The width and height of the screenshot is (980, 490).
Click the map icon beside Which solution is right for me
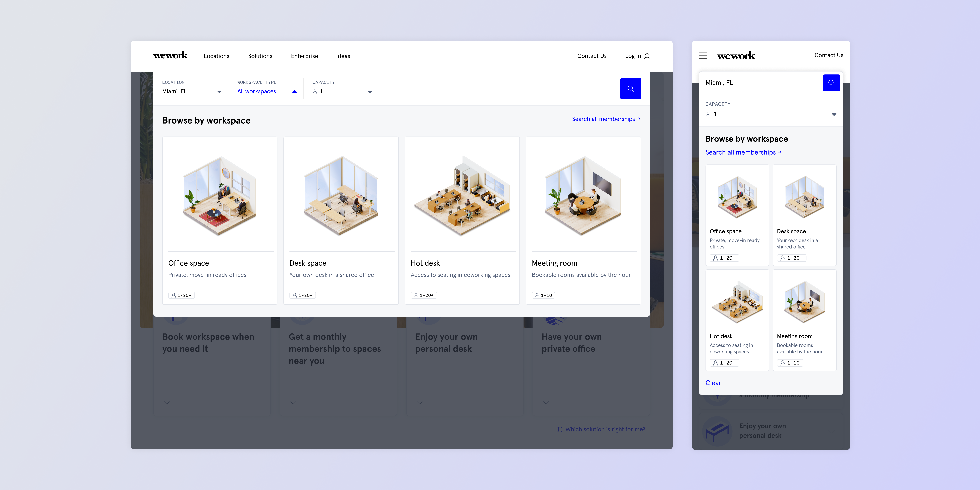(559, 430)
